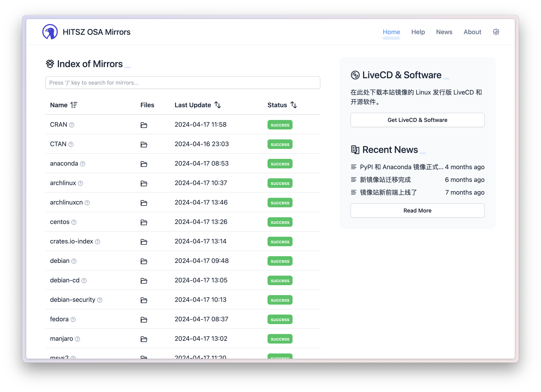This screenshot has height=392, width=541.
Task: Click the debian-cd success status badge
Action: (280, 281)
